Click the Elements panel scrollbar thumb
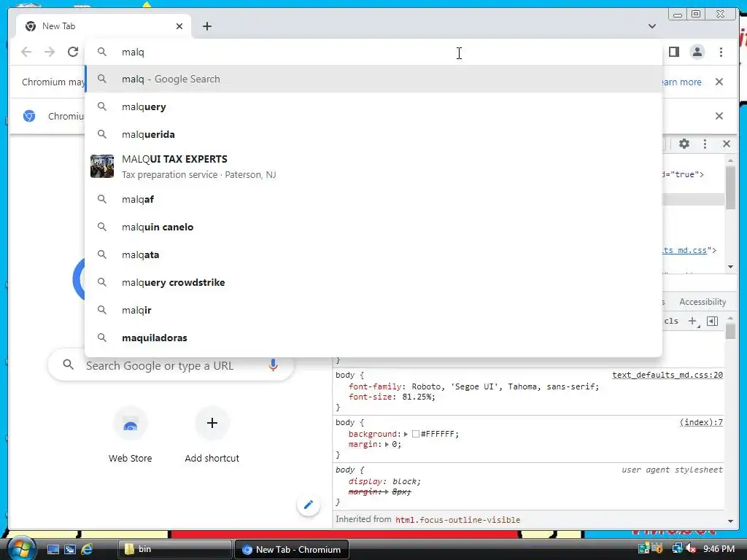 coord(730,187)
